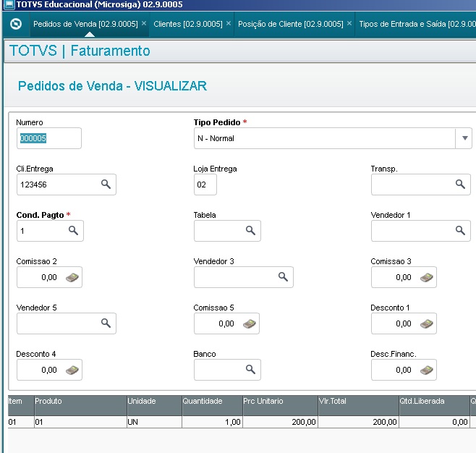Screen dimensions: 476x453
Task: Open Vendedor 3 lookup icon
Action: [x=283, y=276]
